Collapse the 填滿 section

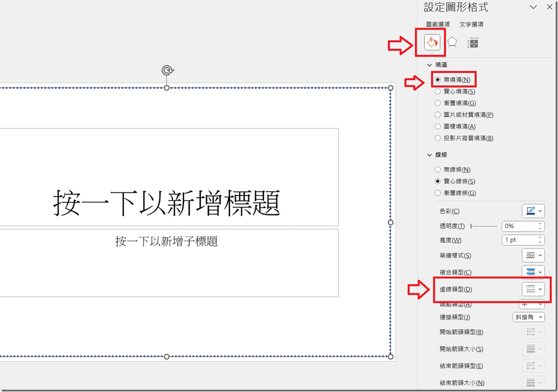(x=430, y=65)
